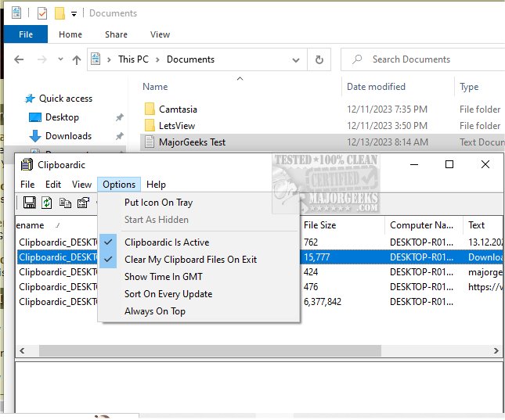
Task: Click the Clipboardic title bar app icon
Action: [x=27, y=164]
